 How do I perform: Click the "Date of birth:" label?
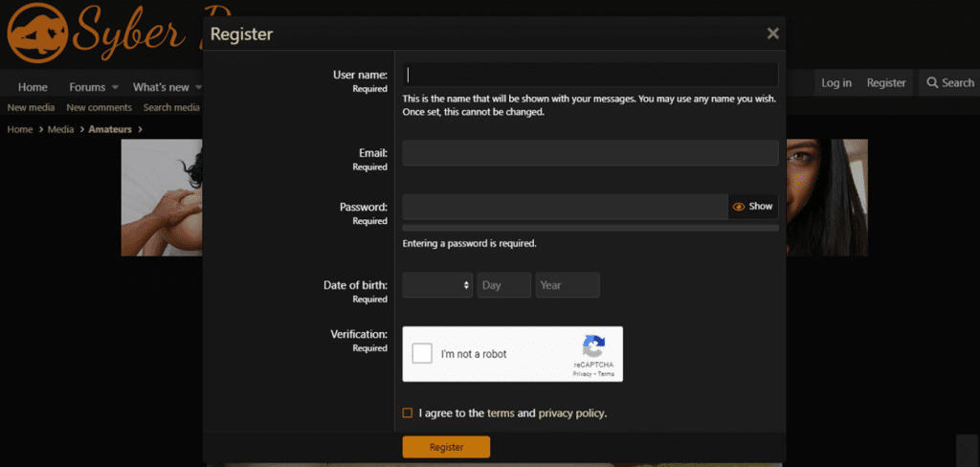pyautogui.click(x=356, y=285)
